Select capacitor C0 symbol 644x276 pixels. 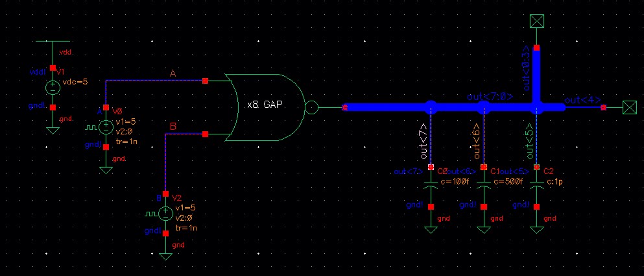[x=431, y=185]
